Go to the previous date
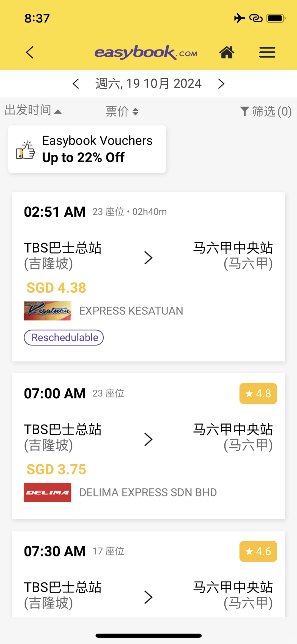This screenshot has height=644, width=297. click(76, 84)
